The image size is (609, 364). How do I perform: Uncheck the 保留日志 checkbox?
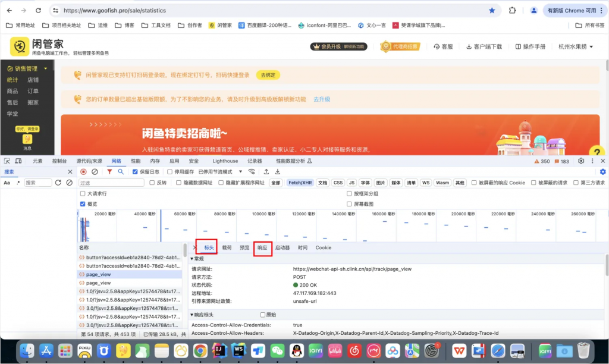click(135, 171)
